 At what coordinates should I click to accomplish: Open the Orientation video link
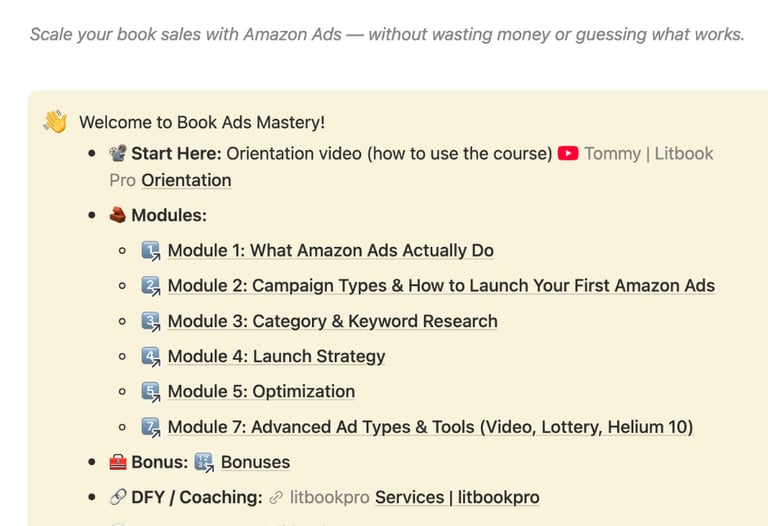click(x=186, y=181)
